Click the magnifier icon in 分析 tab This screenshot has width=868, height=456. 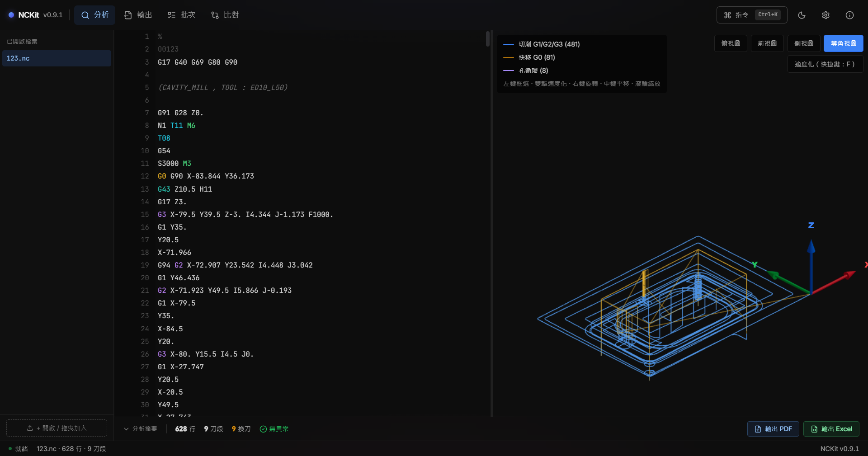click(85, 15)
